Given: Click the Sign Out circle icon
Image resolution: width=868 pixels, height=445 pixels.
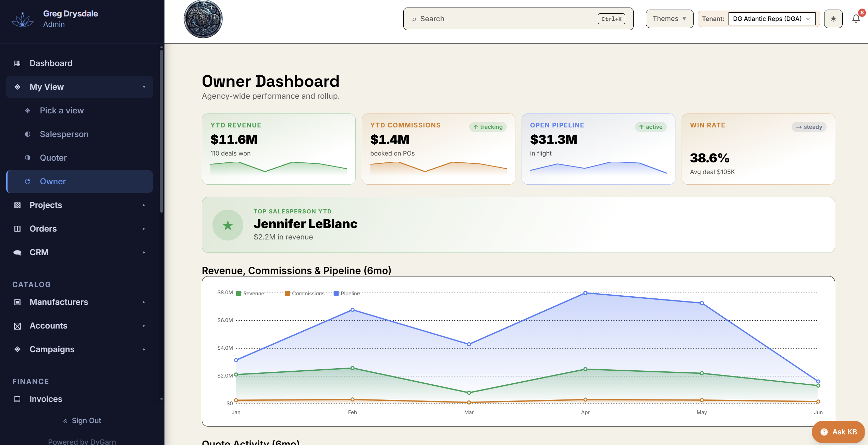Looking at the screenshot, I should pyautogui.click(x=65, y=421).
